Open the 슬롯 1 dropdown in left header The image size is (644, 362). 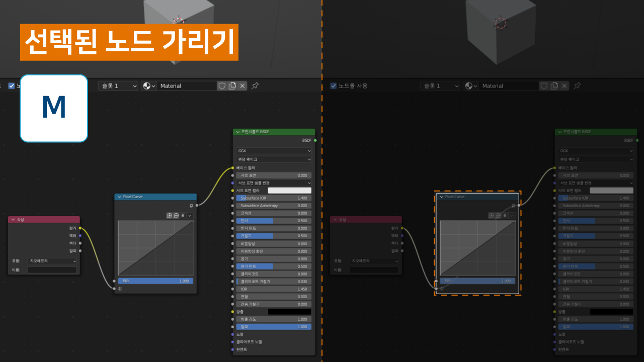click(118, 86)
